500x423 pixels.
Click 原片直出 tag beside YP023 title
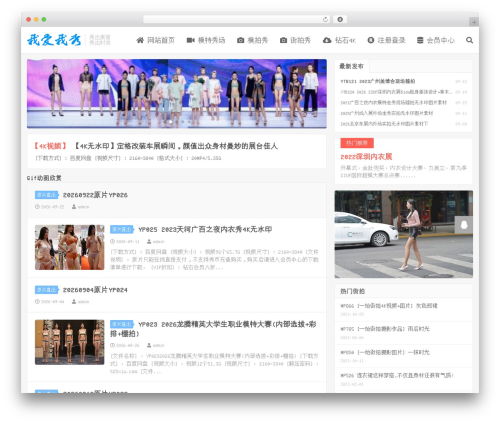[x=122, y=324]
